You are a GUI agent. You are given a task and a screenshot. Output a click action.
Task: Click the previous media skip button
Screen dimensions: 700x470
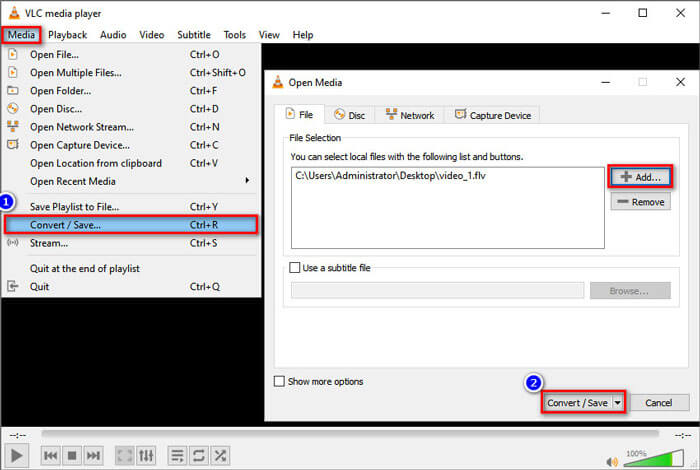[x=50, y=455]
